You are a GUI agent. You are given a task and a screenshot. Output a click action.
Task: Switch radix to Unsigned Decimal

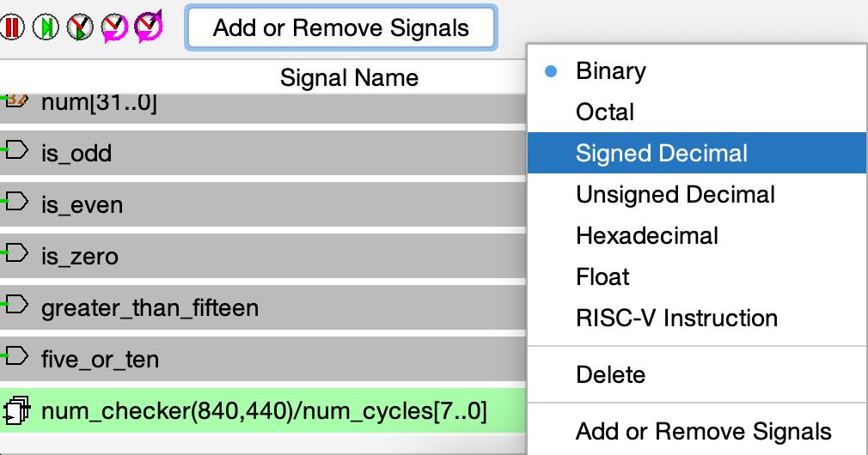click(675, 195)
